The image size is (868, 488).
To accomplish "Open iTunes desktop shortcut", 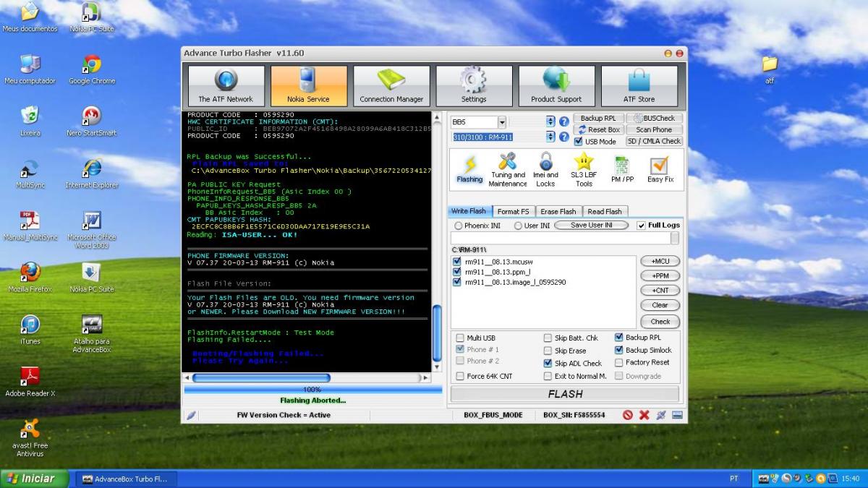I will point(30,330).
